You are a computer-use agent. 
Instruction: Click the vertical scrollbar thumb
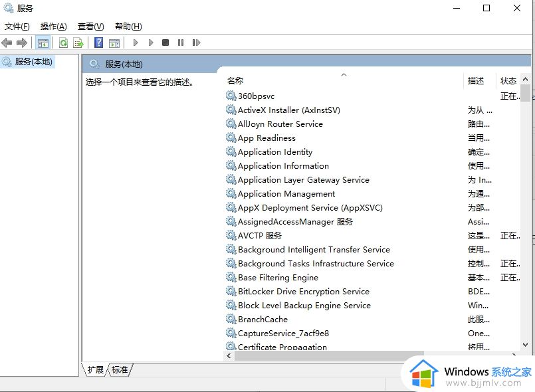click(526, 92)
